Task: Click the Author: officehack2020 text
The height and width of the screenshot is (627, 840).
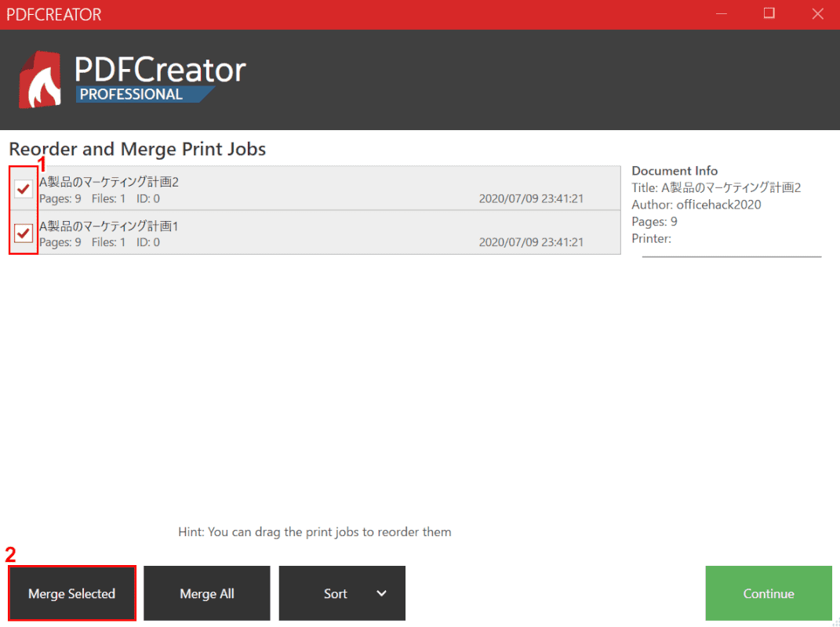Action: (696, 205)
